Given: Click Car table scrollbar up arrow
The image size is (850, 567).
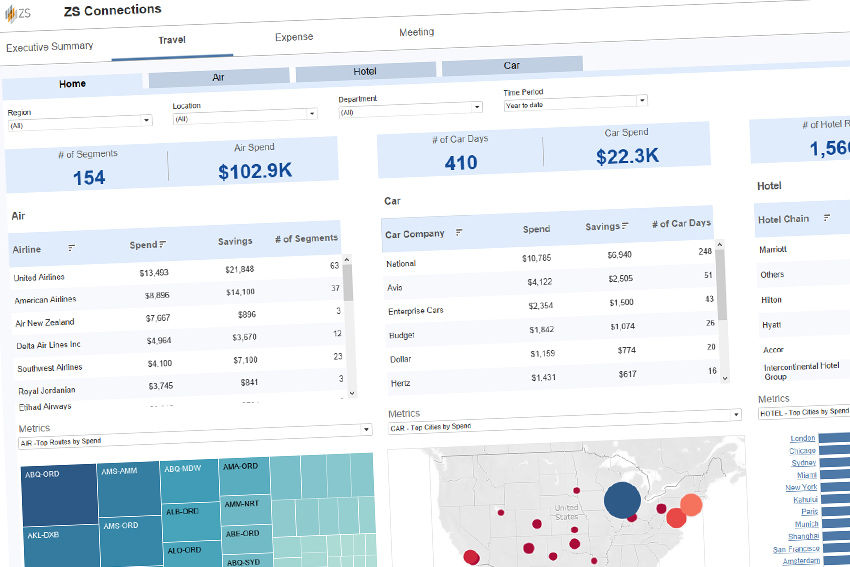Looking at the screenshot, I should [x=720, y=244].
